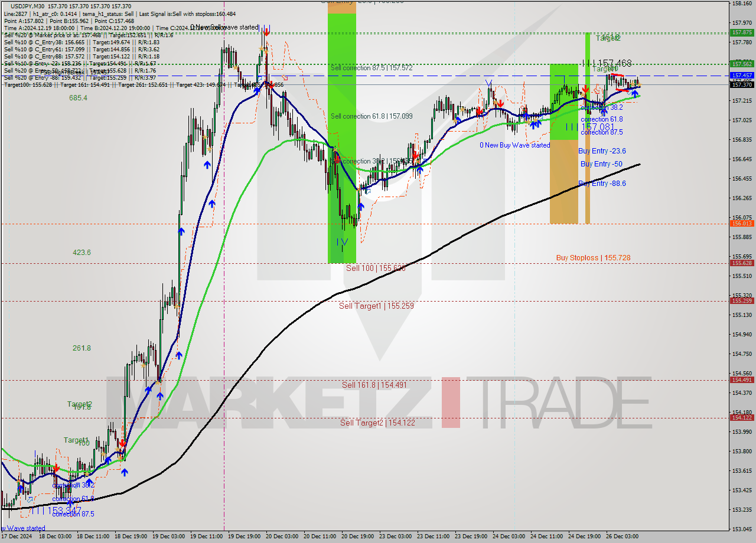Click the 'Buy Entry -50' label
Screen dimensions: 756x543
point(601,163)
